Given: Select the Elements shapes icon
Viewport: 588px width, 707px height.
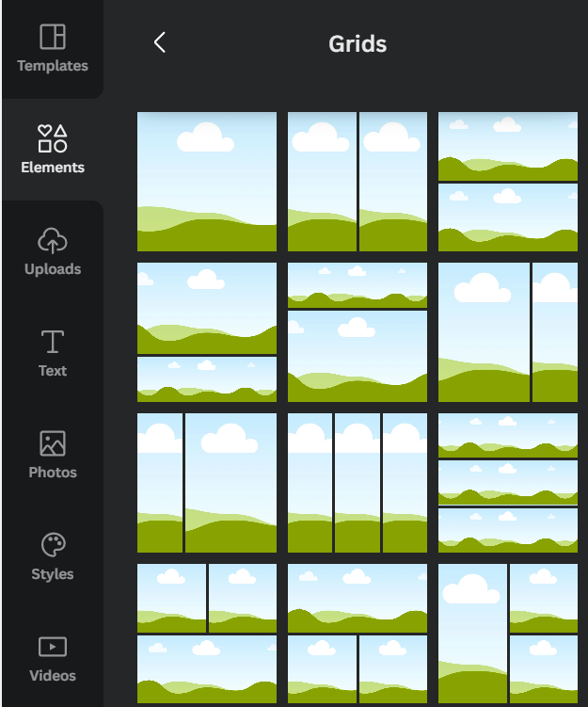Looking at the screenshot, I should (53, 138).
